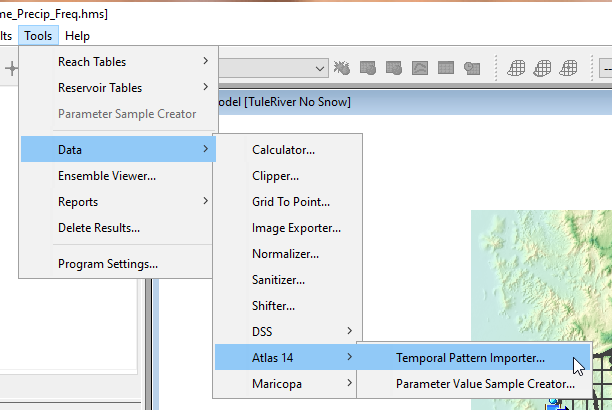The image size is (612, 410).
Task: Open the Normalizer tool
Action: coord(288,254)
